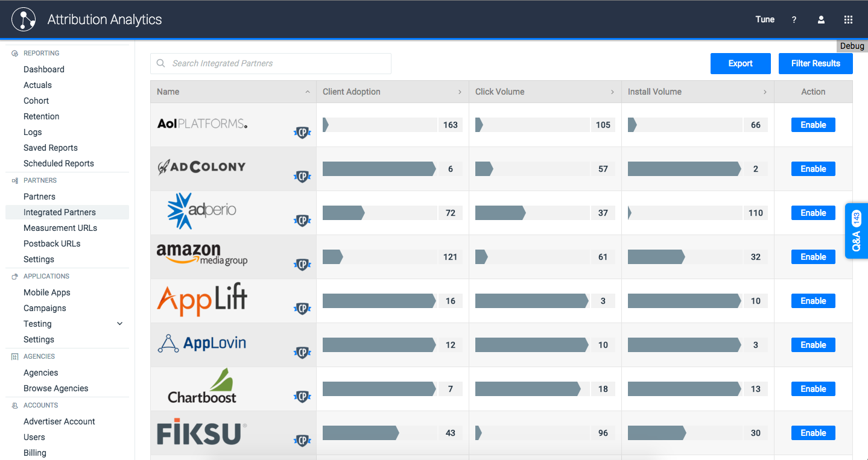Click the certified badge in AppLift row

click(x=302, y=309)
